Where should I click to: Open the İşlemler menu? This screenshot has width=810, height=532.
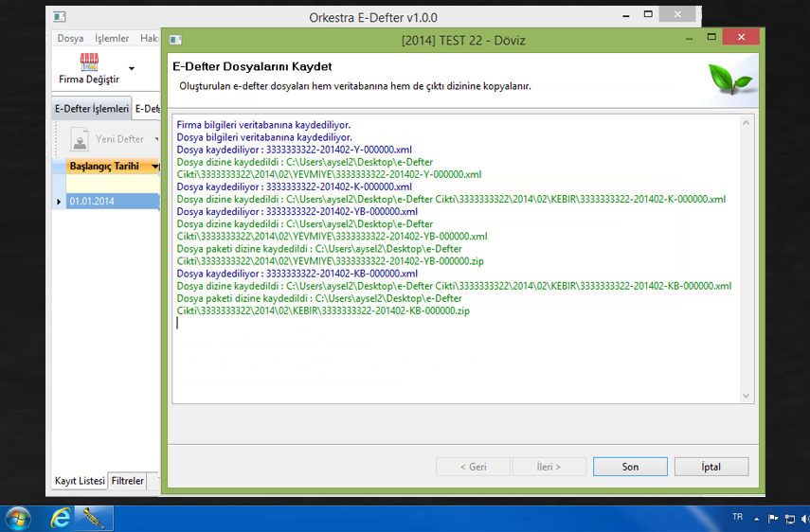pyautogui.click(x=112, y=39)
